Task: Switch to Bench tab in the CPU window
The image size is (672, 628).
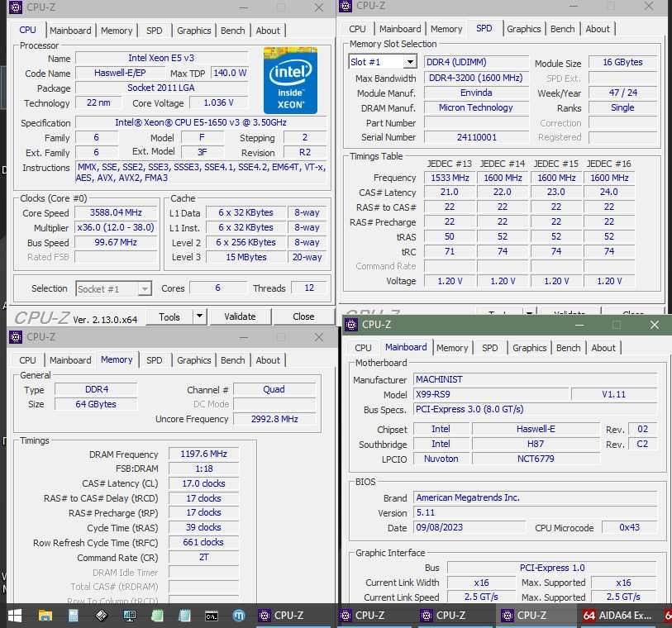Action: click(x=233, y=31)
